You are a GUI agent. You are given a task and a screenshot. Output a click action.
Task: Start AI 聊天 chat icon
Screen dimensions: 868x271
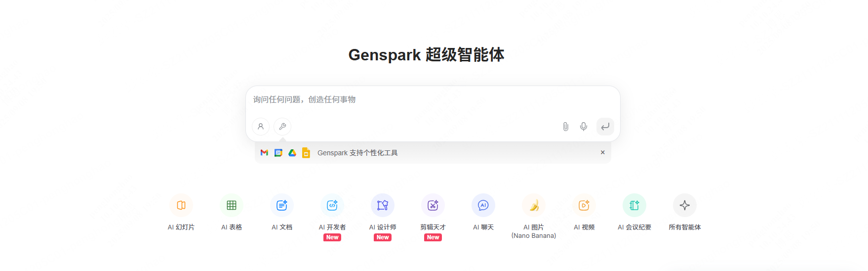[x=483, y=205]
